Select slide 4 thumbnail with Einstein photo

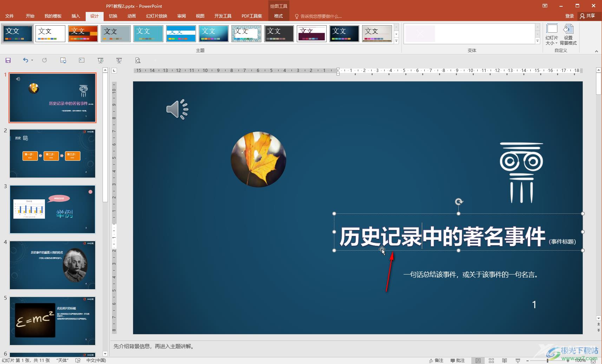(52, 265)
